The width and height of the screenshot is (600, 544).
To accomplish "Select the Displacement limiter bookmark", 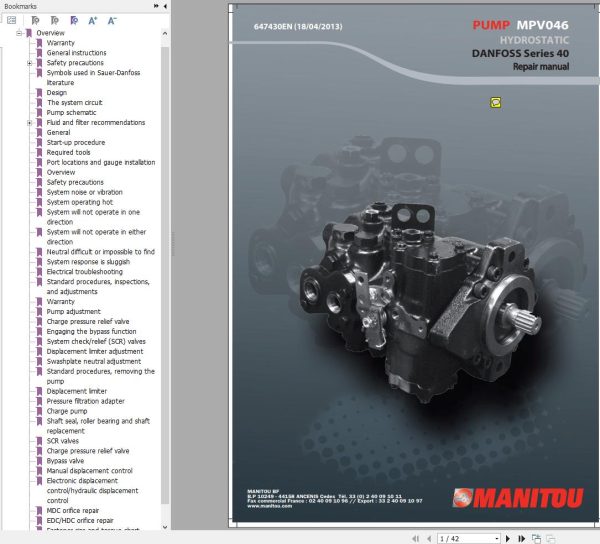I will tap(77, 391).
